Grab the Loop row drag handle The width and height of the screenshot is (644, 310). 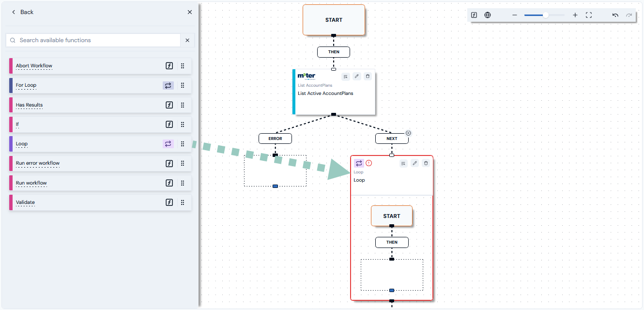(x=183, y=144)
